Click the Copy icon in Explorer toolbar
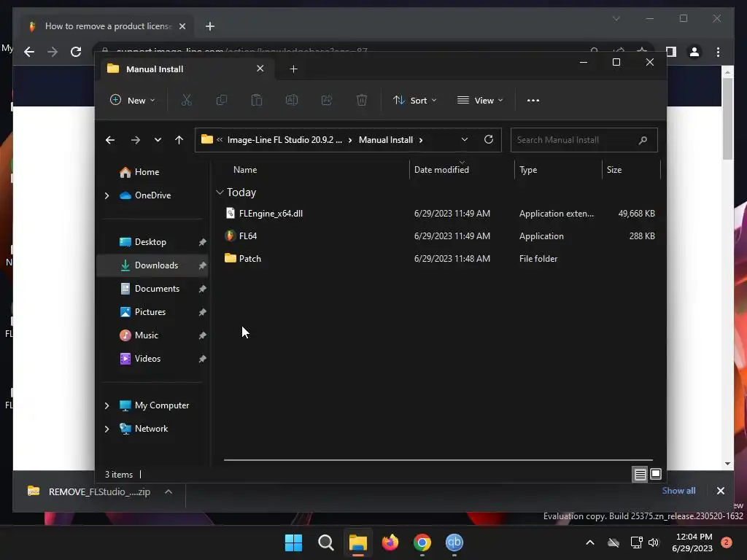The image size is (747, 560). (222, 100)
